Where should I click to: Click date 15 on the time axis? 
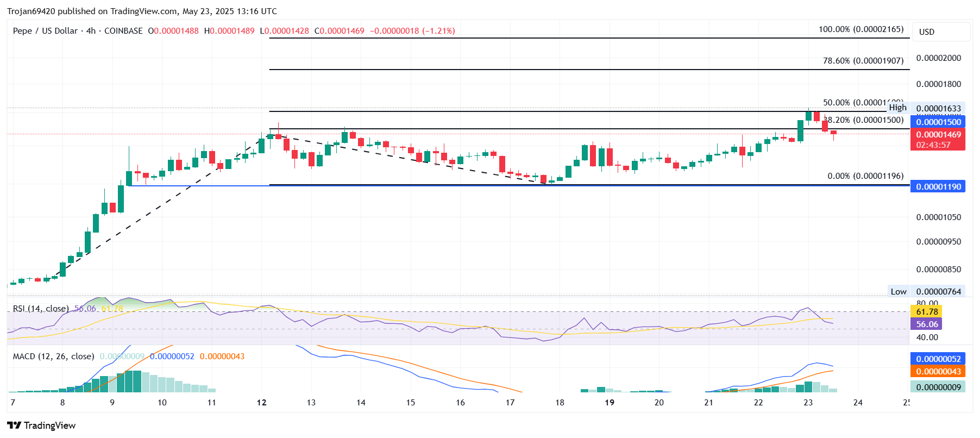pos(411,403)
